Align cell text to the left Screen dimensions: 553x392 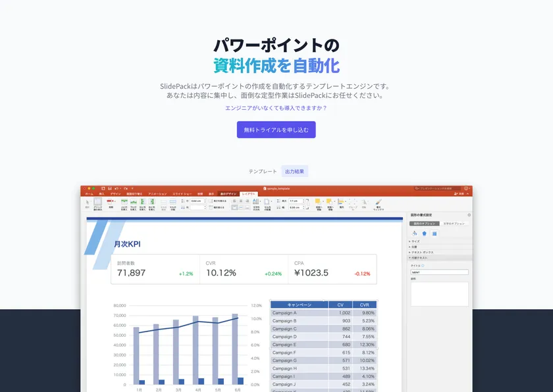click(x=234, y=201)
